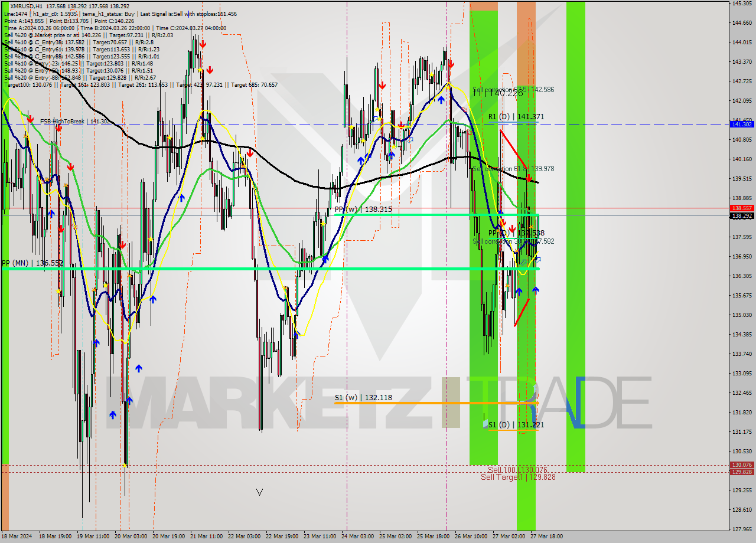
Task: Select the S1 (D) 131.221 support label
Action: [x=516, y=425]
